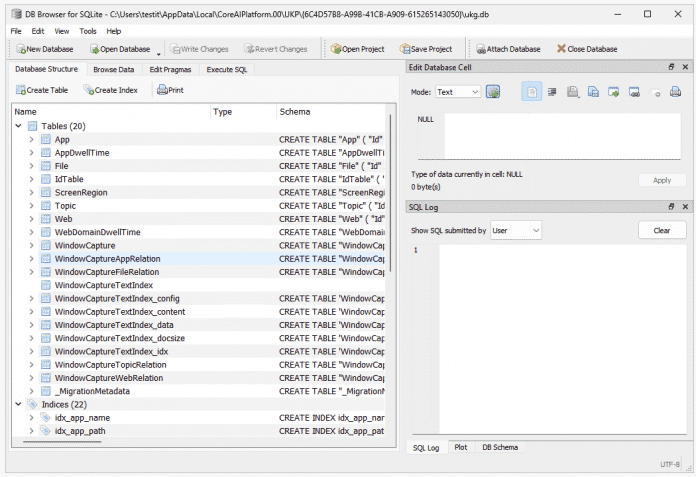Expand the AppDwellTime table row

(32, 153)
